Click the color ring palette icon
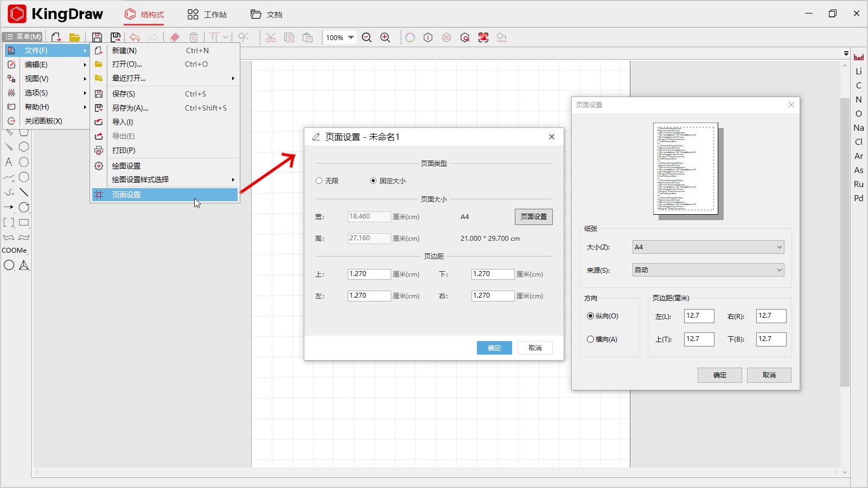Screen dimensions: 868x488 tap(410, 37)
